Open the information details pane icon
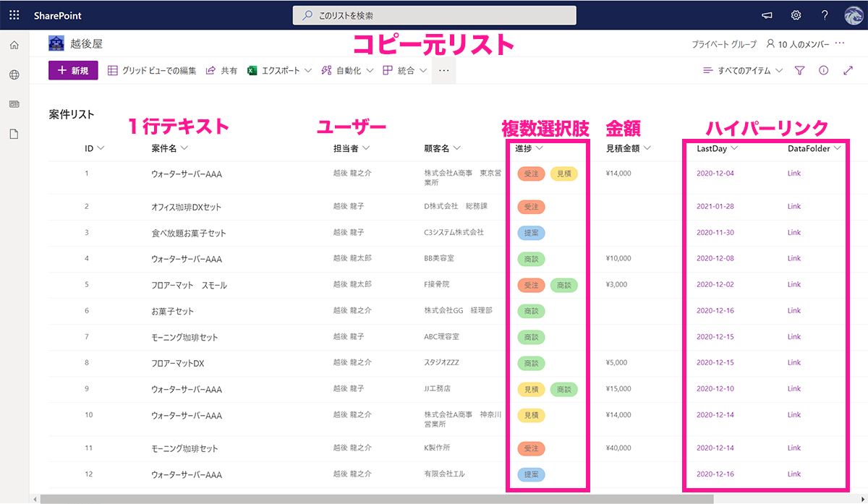868x504 pixels. pyautogui.click(x=823, y=71)
